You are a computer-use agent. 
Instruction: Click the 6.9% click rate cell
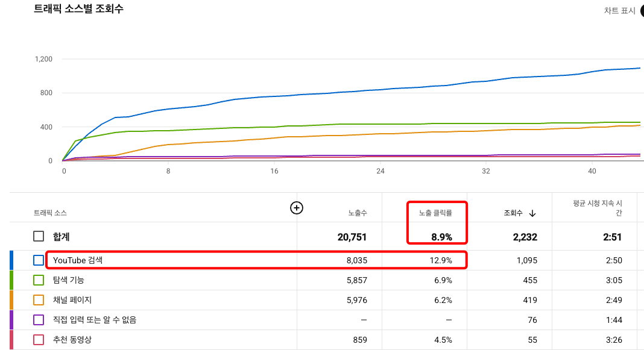[443, 280]
